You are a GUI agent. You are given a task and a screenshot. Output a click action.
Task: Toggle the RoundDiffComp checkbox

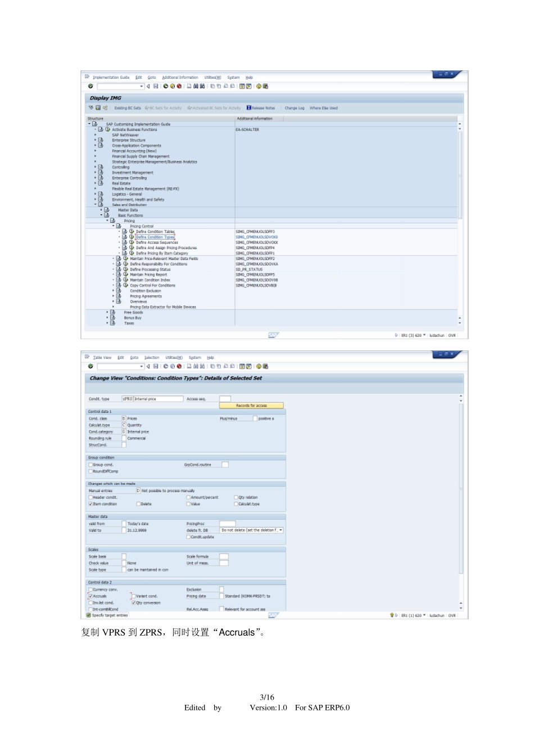(90, 471)
